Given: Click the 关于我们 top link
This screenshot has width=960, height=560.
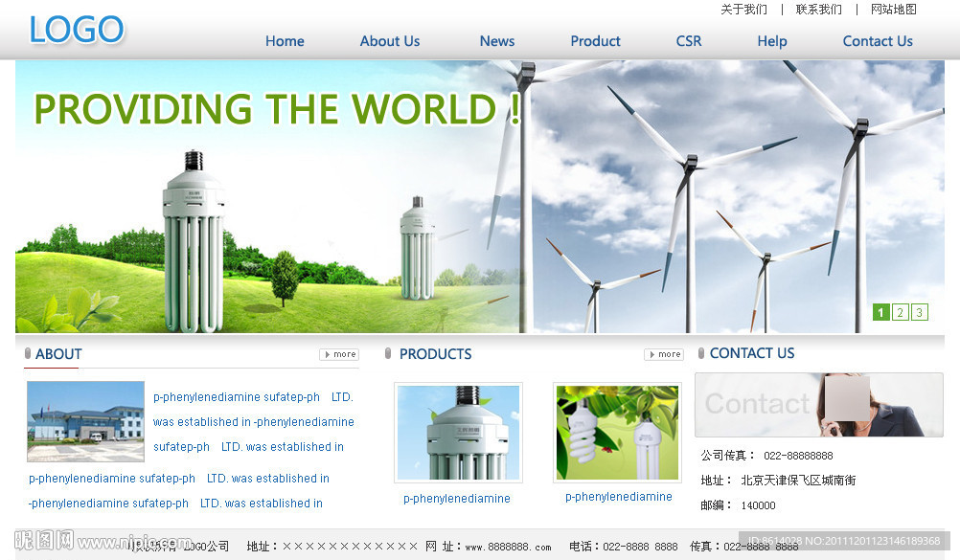Looking at the screenshot, I should click(743, 10).
